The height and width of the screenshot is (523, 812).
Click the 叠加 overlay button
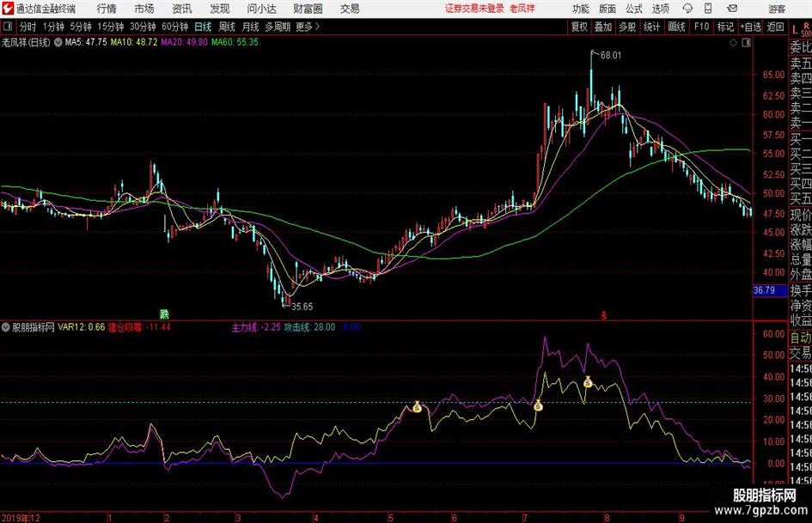click(603, 27)
